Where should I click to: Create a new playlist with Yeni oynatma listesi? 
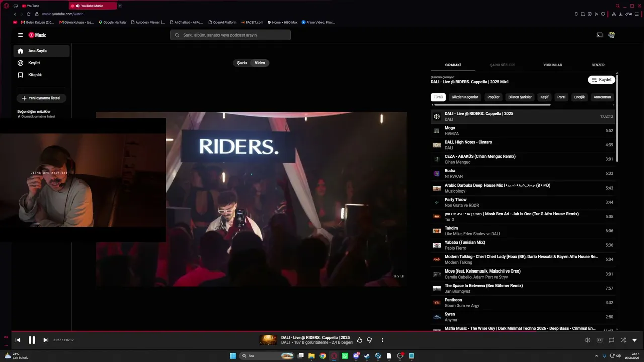pyautogui.click(x=41, y=98)
